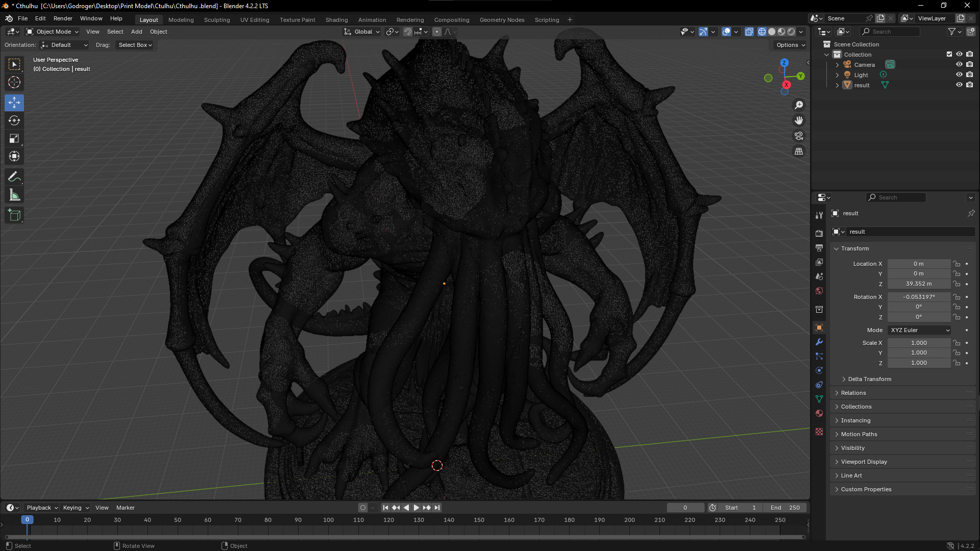Select the Scale tool
Image resolution: width=980 pixels, height=551 pixels.
(x=14, y=138)
